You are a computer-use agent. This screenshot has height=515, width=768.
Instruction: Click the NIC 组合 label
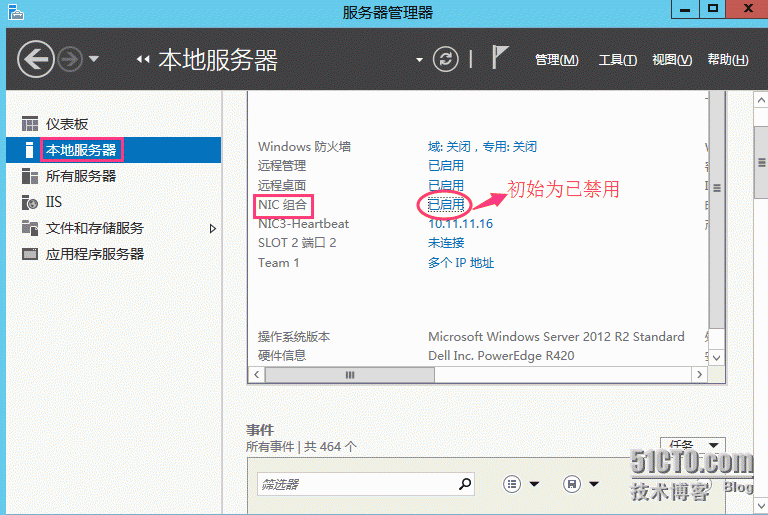click(283, 205)
